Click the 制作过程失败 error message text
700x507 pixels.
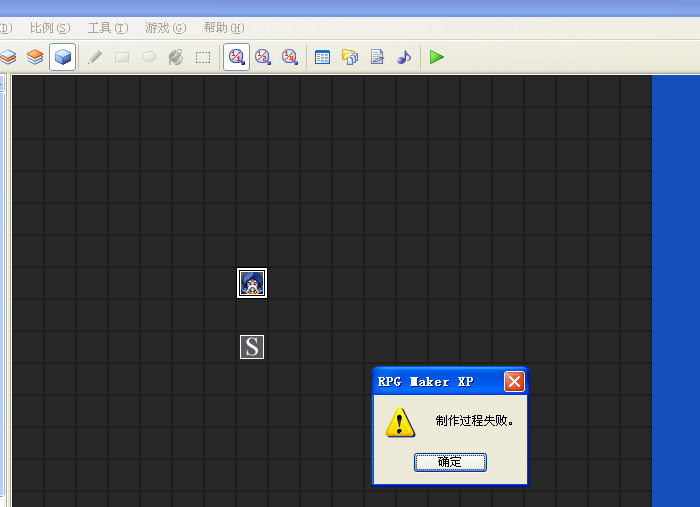[x=475, y=420]
